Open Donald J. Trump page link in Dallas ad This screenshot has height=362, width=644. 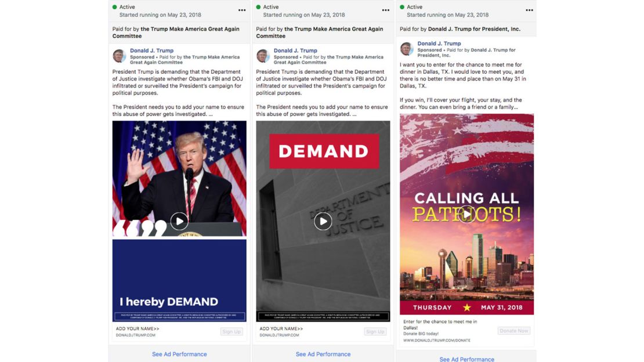(439, 44)
